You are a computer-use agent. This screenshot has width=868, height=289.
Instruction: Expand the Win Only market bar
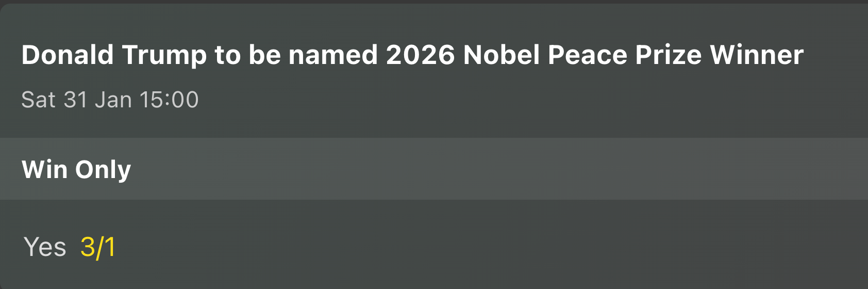434,169
